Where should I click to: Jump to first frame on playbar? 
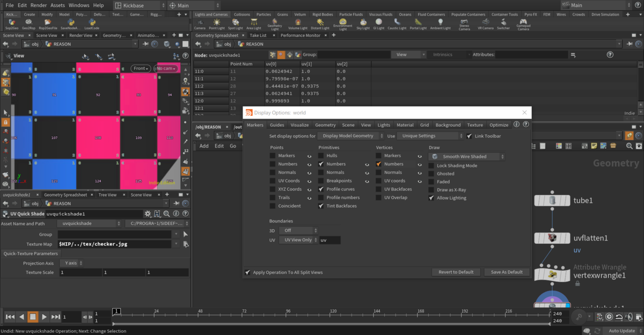coord(10,317)
